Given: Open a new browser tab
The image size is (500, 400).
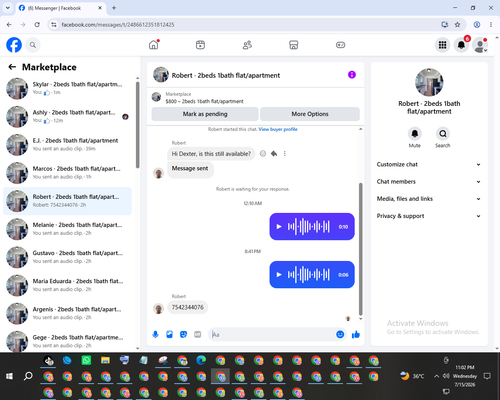Looking at the screenshot, I should [114, 8].
